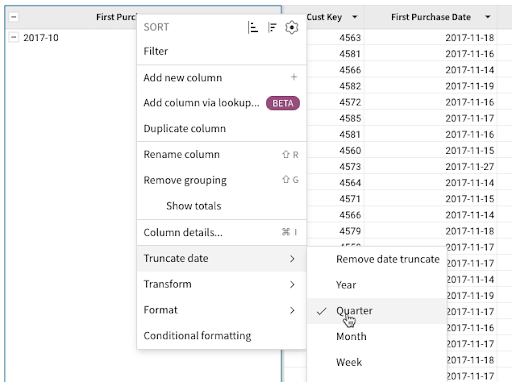
Task: Click the First Purchase Date header text
Action: [x=431, y=17]
